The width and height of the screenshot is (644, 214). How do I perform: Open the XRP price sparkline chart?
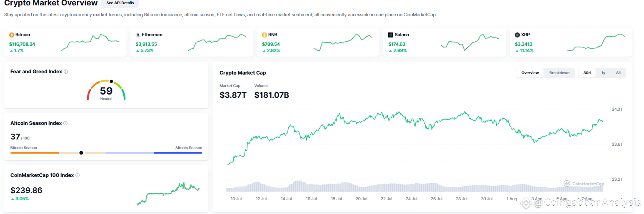click(x=596, y=42)
